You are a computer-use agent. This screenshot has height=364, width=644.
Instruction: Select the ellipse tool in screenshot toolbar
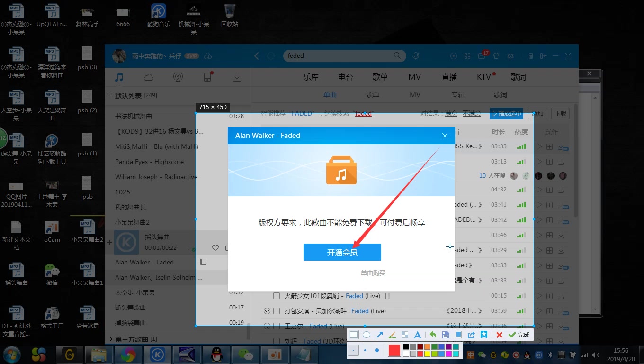point(367,335)
